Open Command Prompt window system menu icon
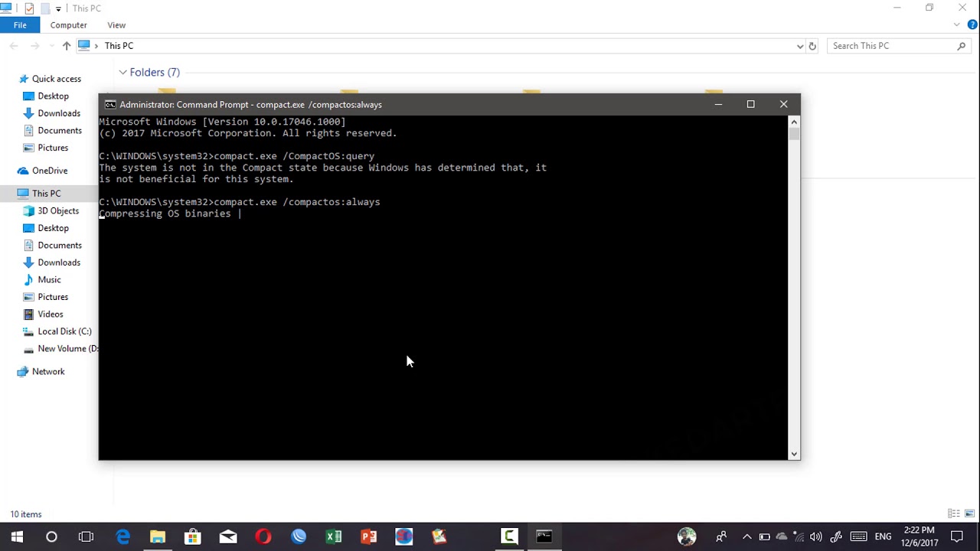This screenshot has width=980, height=551. 110,105
